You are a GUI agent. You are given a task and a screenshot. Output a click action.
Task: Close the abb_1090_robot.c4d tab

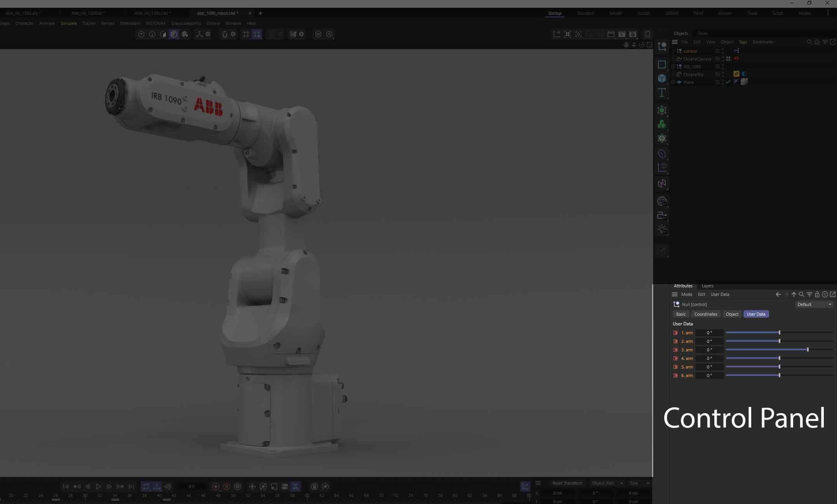(250, 13)
